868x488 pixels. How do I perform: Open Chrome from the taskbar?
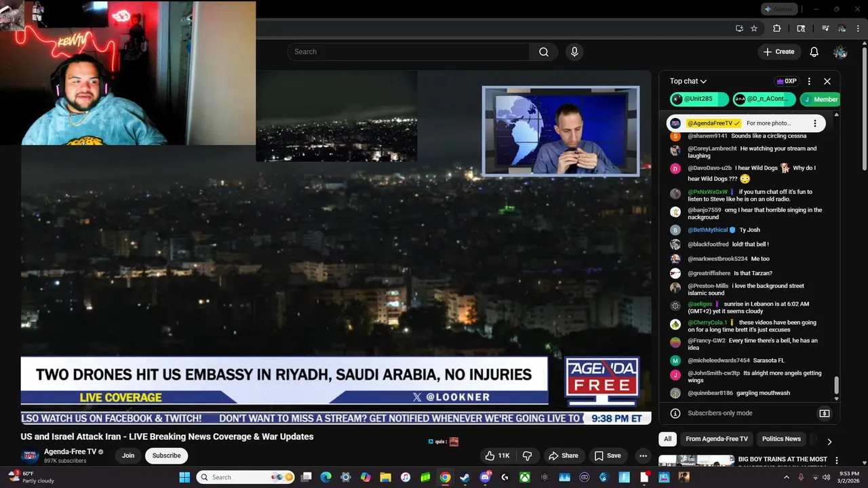445,477
